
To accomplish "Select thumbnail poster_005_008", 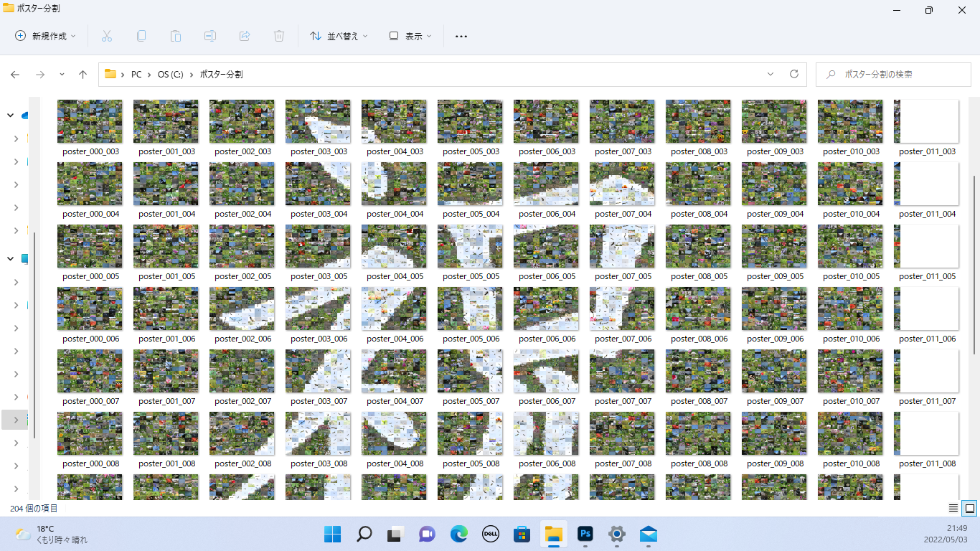I will point(470,433).
